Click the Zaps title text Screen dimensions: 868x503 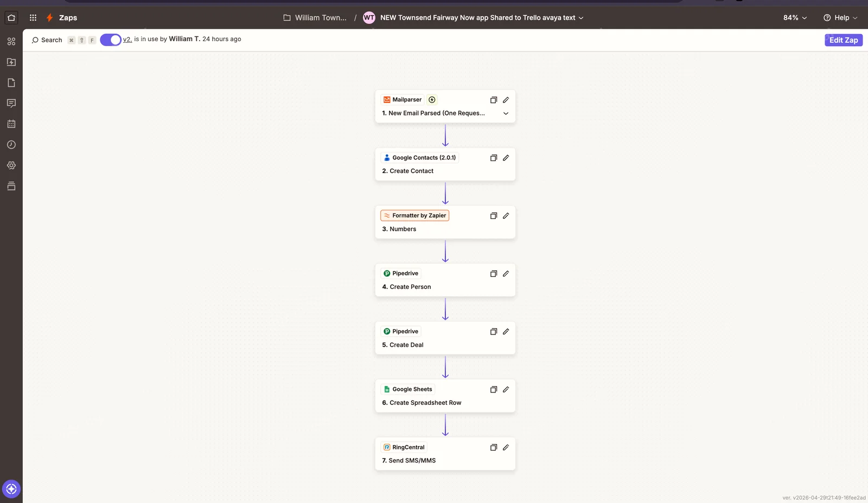[68, 18]
